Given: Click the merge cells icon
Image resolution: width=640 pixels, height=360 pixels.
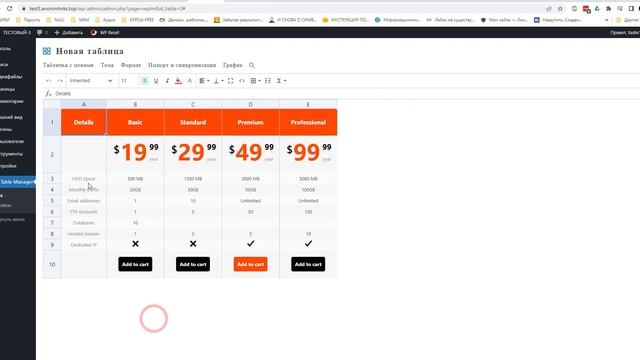Looking at the screenshot, I should 231,81.
